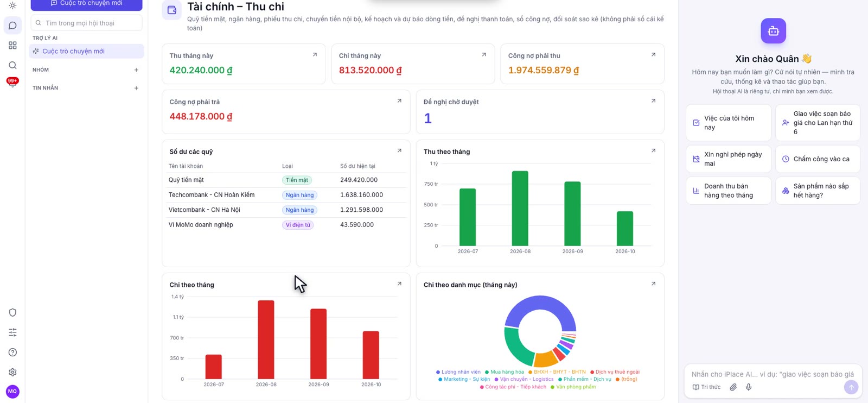Focus the Tìm trong mọi hội thoại field

coord(87,23)
